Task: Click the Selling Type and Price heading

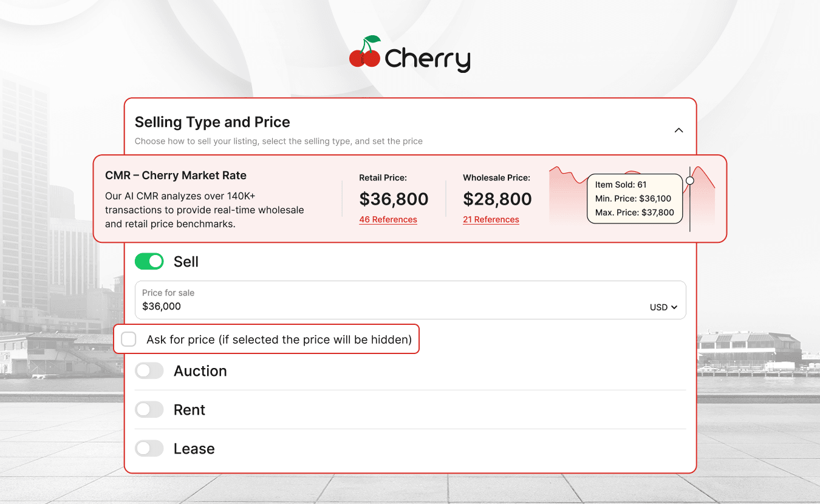Action: click(x=212, y=122)
